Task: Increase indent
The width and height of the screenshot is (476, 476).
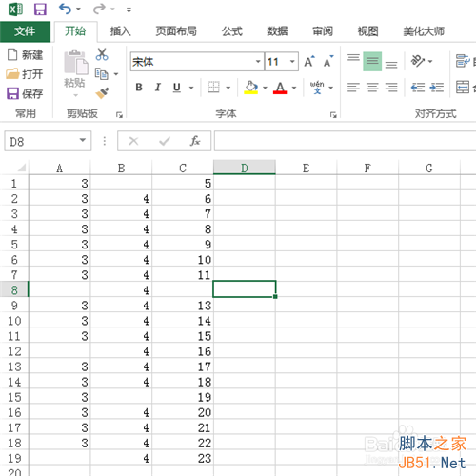Action: pos(437,87)
